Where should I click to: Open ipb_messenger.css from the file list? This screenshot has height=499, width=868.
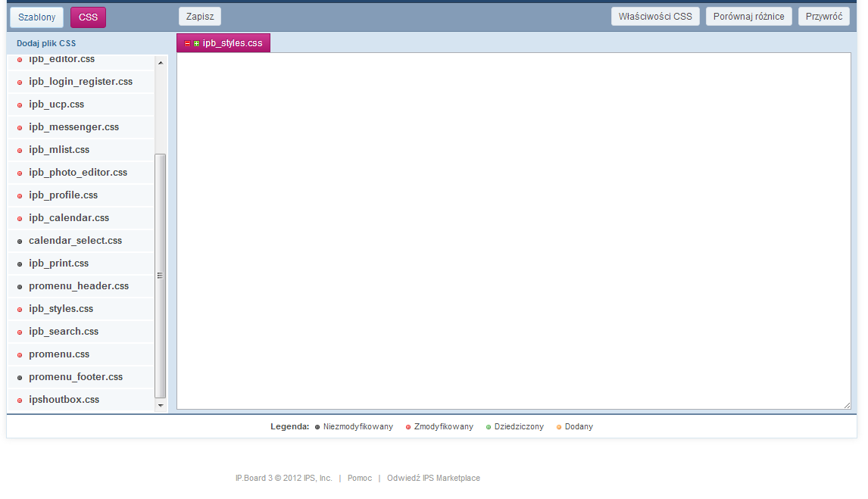pyautogui.click(x=73, y=127)
